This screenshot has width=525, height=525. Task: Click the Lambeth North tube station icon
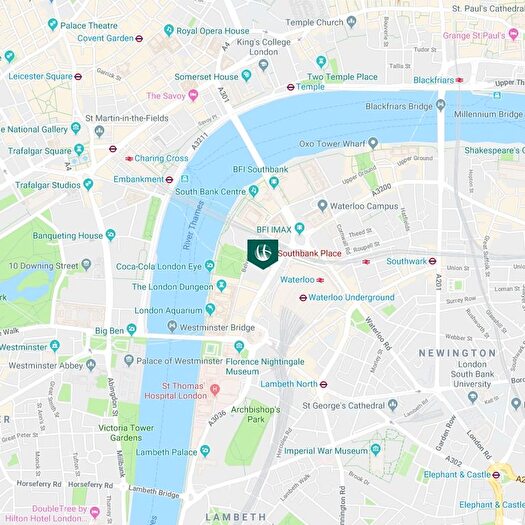click(323, 384)
